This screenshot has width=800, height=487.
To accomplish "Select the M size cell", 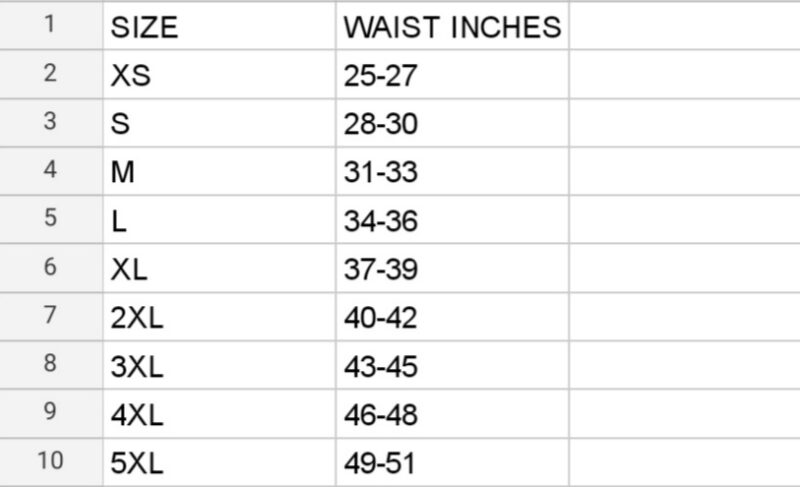I will [218, 172].
